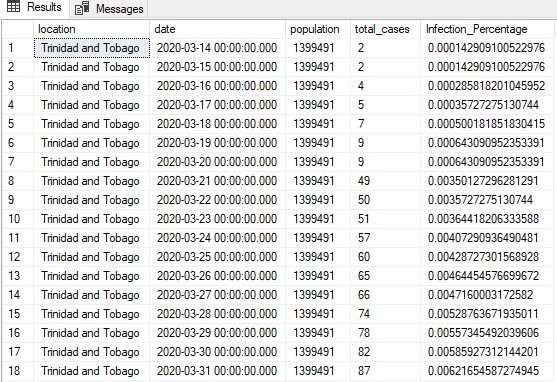Select the total_cases column header

pos(385,29)
